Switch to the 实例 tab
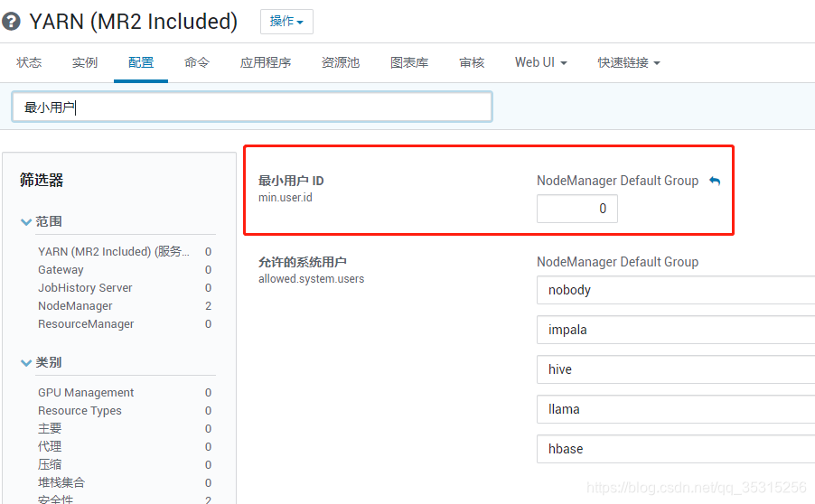Screen dimensions: 815x504 pos(85,62)
